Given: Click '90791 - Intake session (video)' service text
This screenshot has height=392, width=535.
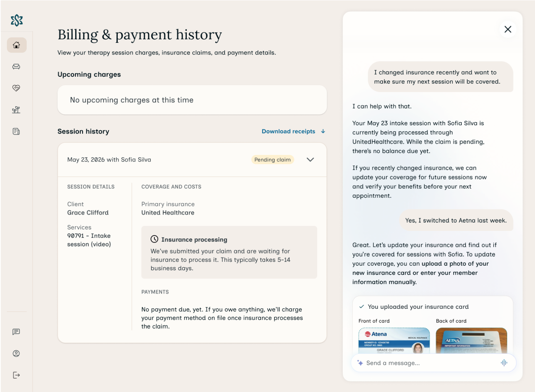Looking at the screenshot, I should tap(89, 240).
